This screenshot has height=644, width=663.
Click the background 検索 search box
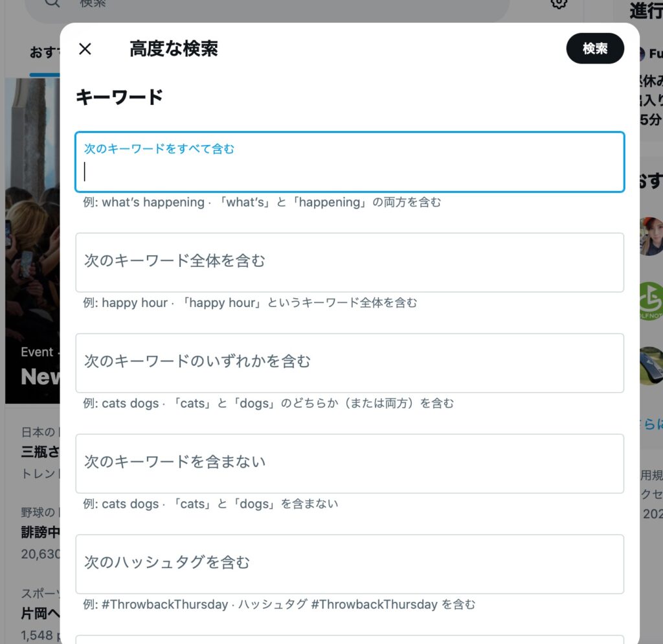259,5
